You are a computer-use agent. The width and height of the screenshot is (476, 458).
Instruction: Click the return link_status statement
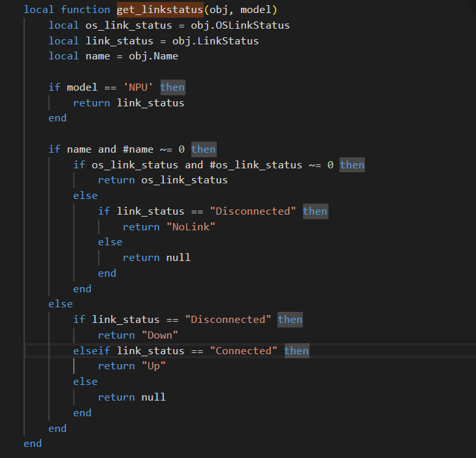click(129, 102)
